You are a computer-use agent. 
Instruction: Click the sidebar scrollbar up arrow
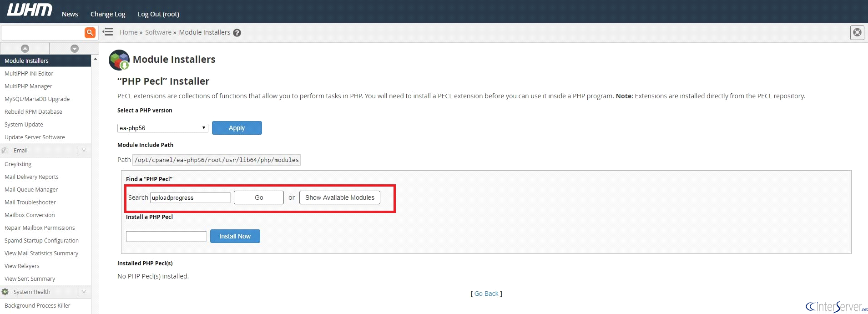pyautogui.click(x=95, y=59)
